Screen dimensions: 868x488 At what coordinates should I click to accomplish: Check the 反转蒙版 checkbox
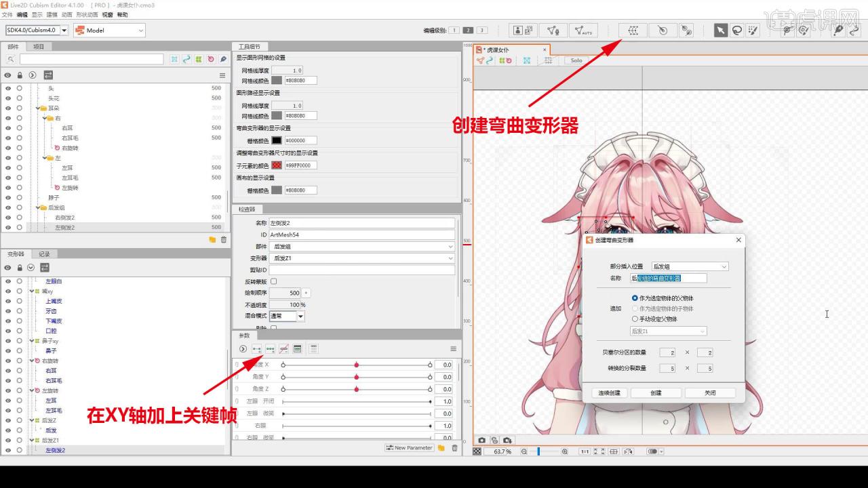click(x=274, y=281)
